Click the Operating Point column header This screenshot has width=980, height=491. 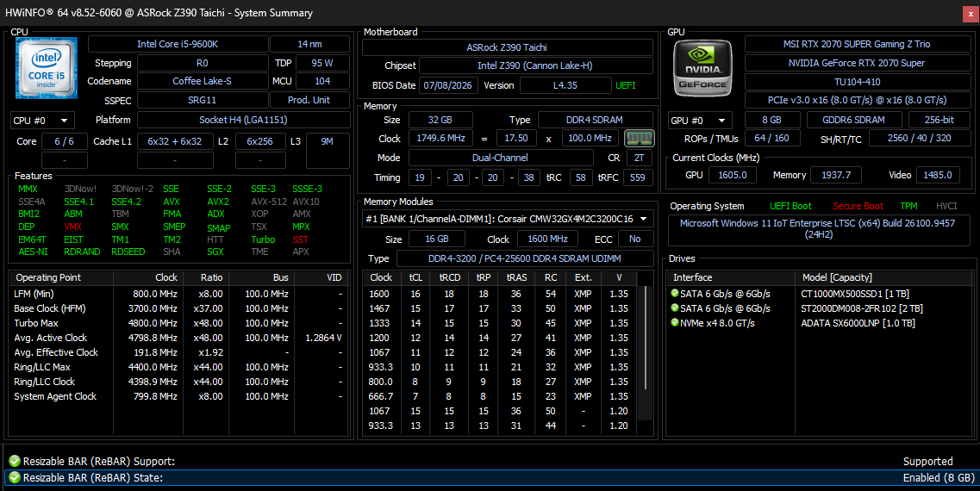(61, 277)
